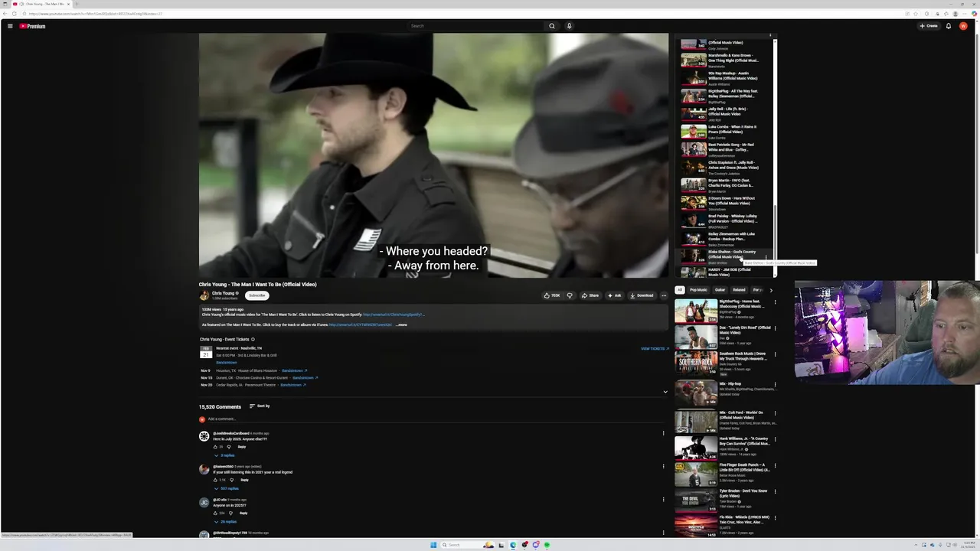980x551 pixels.
Task: Select the All filter chip
Action: [x=679, y=290]
